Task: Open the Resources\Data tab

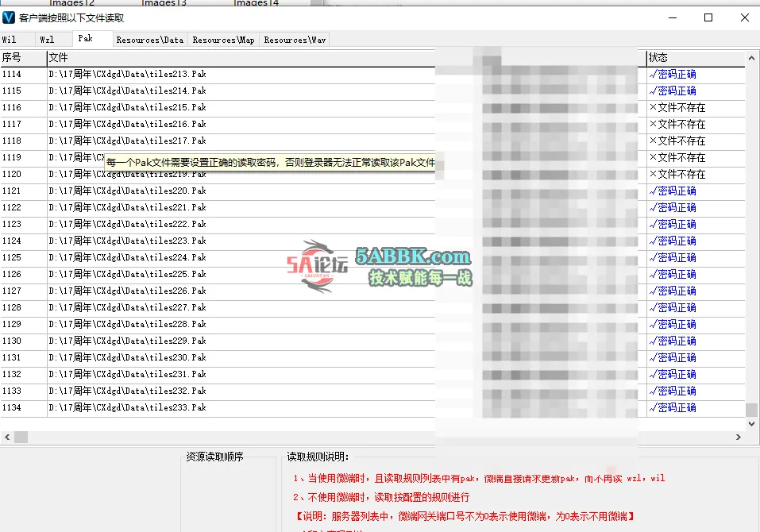Action: [x=150, y=40]
